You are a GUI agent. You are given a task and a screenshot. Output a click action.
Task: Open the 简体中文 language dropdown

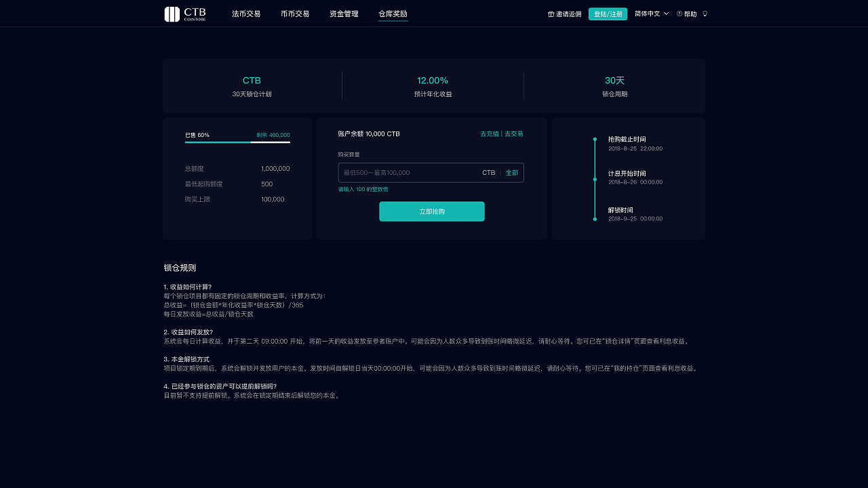tap(646, 13)
